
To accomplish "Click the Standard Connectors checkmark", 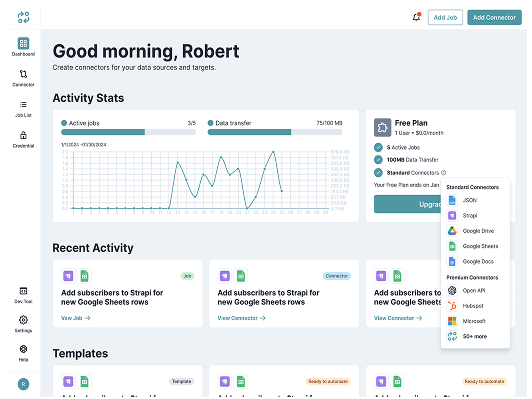I will (378, 173).
